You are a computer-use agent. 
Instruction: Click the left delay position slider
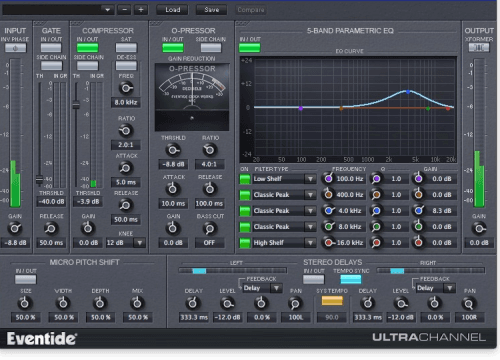coord(233,271)
